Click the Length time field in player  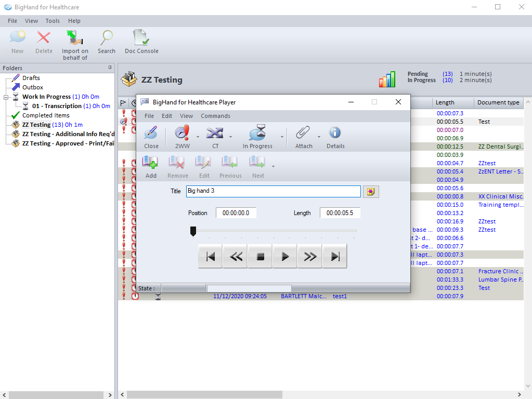pyautogui.click(x=340, y=213)
